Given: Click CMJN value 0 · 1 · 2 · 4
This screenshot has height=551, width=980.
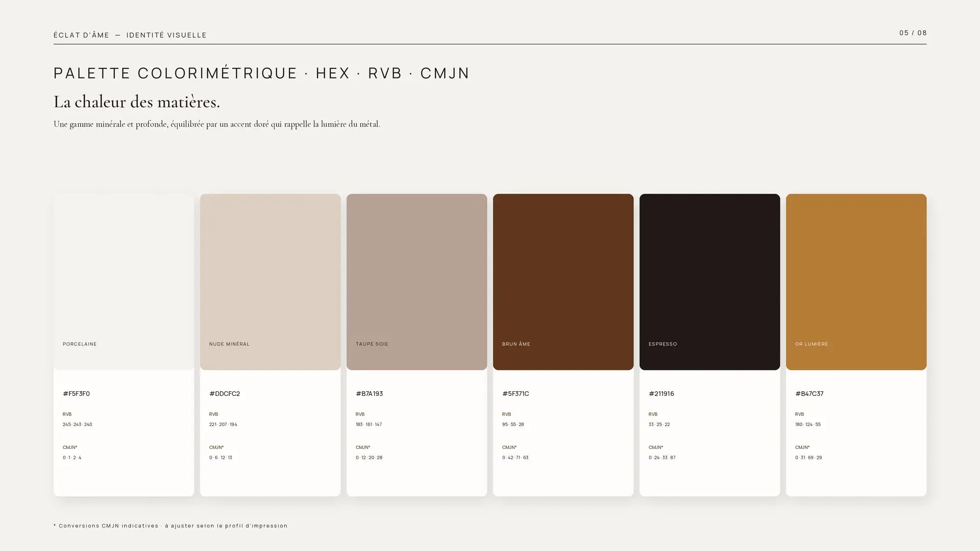Looking at the screenshot, I should tap(72, 458).
